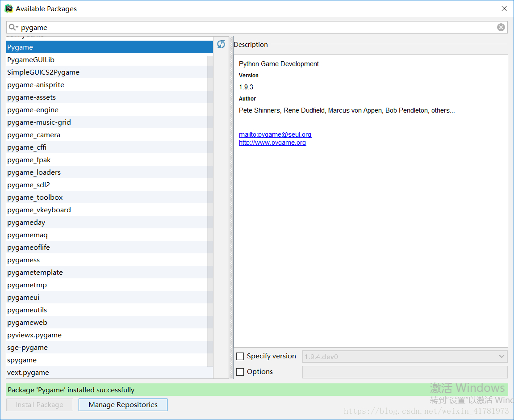
Task: Click the Install Package button
Action: [40, 405]
